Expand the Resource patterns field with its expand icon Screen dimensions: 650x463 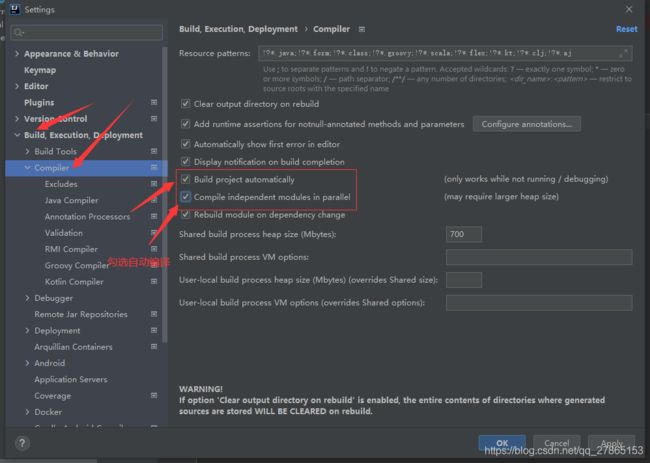coord(623,53)
